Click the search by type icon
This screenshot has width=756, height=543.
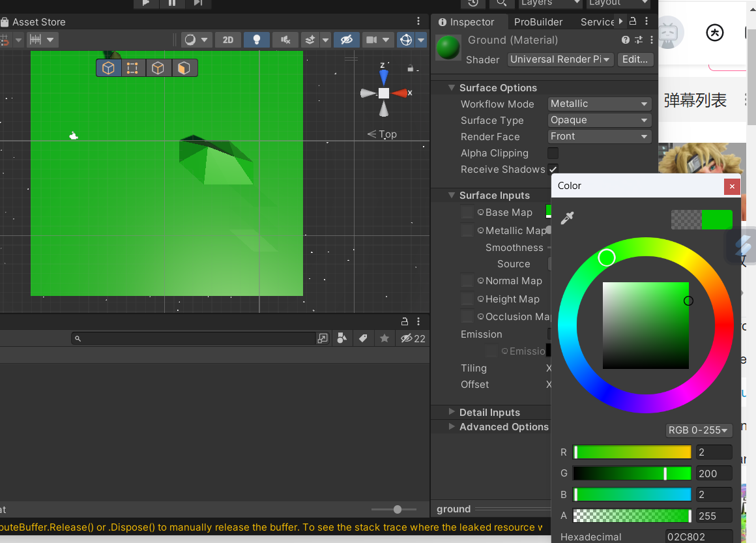342,338
